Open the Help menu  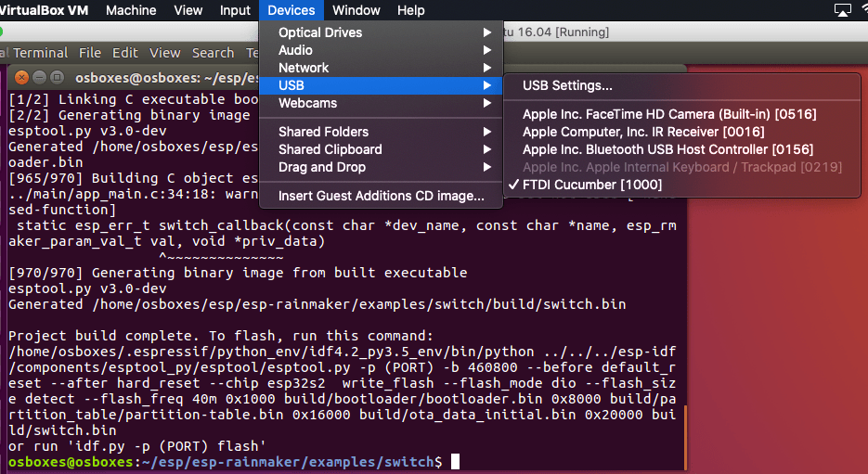click(410, 10)
